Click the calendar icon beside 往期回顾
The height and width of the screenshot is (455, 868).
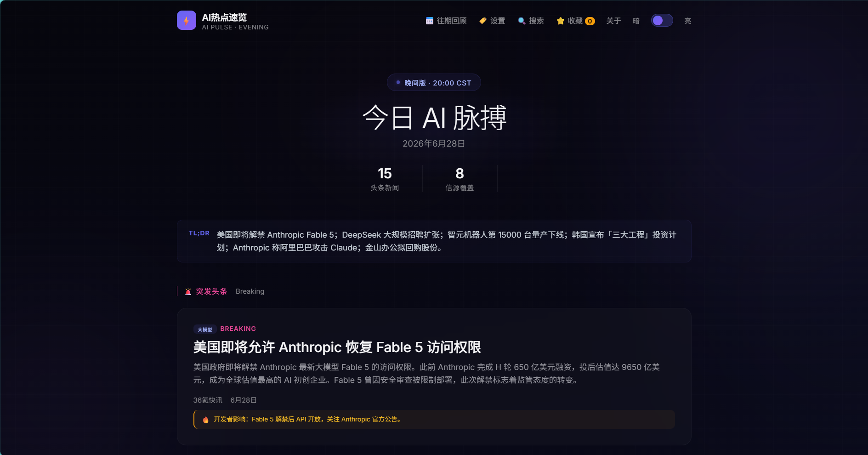[x=430, y=21]
